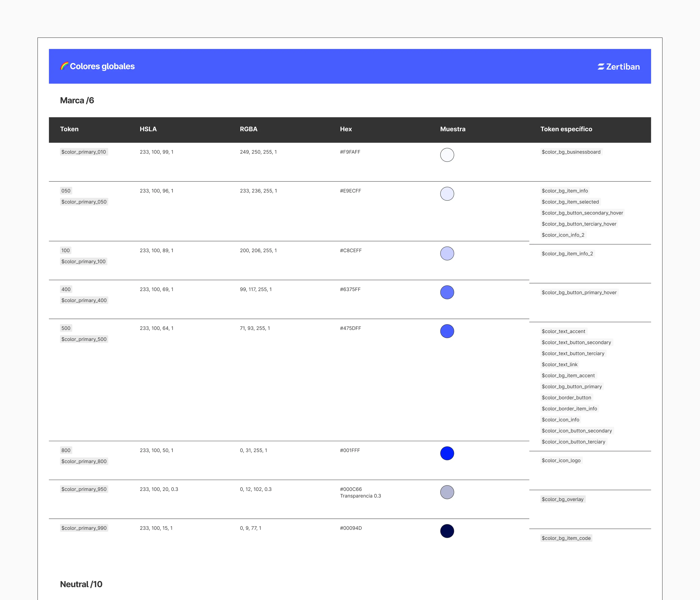This screenshot has height=600, width=700.
Task: Click the #6375FF sample circle
Action: [447, 292]
